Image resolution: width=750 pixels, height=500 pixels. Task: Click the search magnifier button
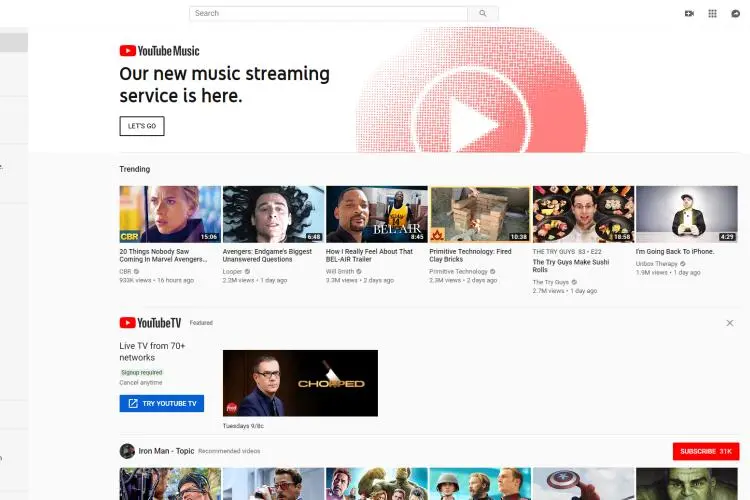483,13
